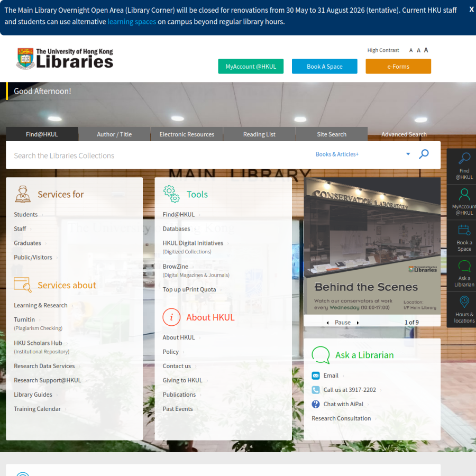Open the Books & Articles+ scope dropdown

tap(363, 154)
